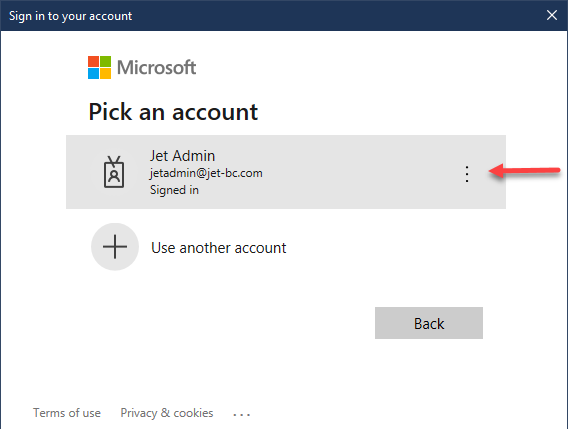
Task: Open the footer ellipsis for more options
Action: pos(242,414)
